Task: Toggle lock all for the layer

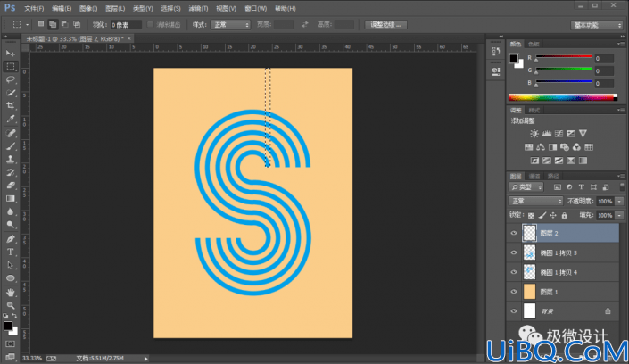Action: (565, 216)
